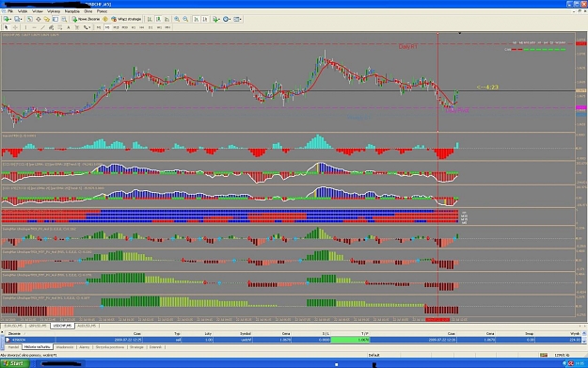The image size is (588, 368).
Task: Toggle chart auto scroll icon
Action: coord(196,19)
